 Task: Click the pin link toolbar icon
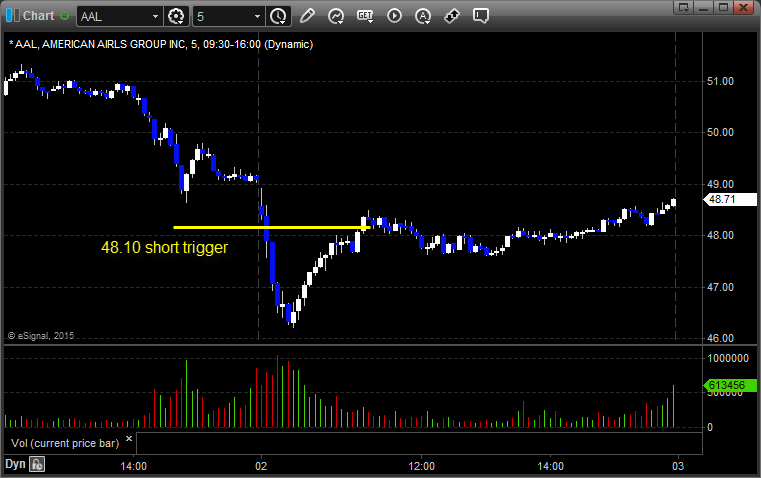tap(452, 16)
